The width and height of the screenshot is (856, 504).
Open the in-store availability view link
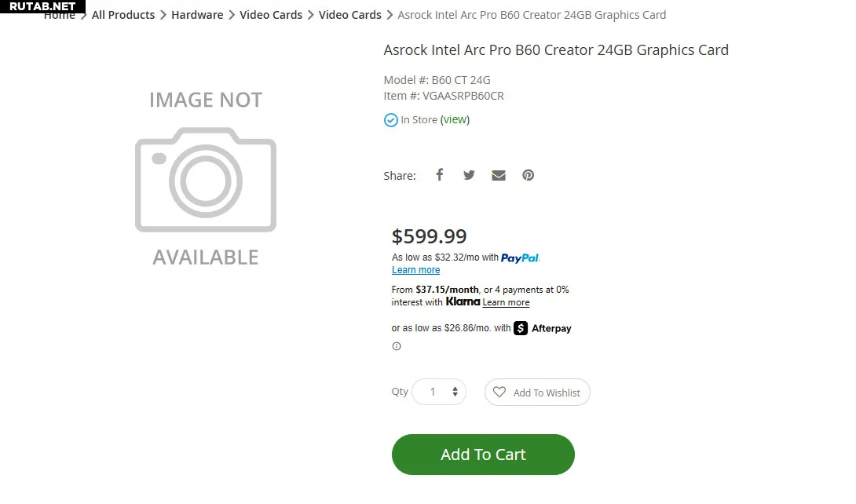[x=455, y=119]
